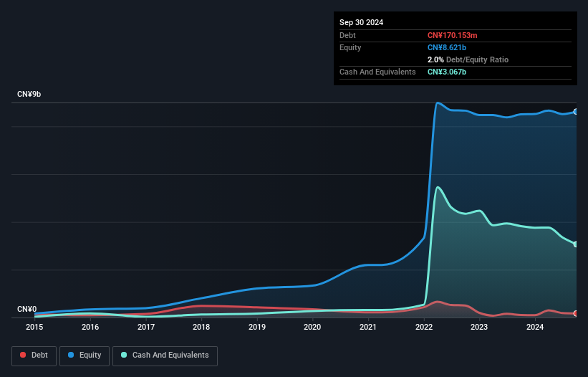Click the Equity row label in tooltip
Screen dimensions: 588x377
pyautogui.click(x=350, y=47)
